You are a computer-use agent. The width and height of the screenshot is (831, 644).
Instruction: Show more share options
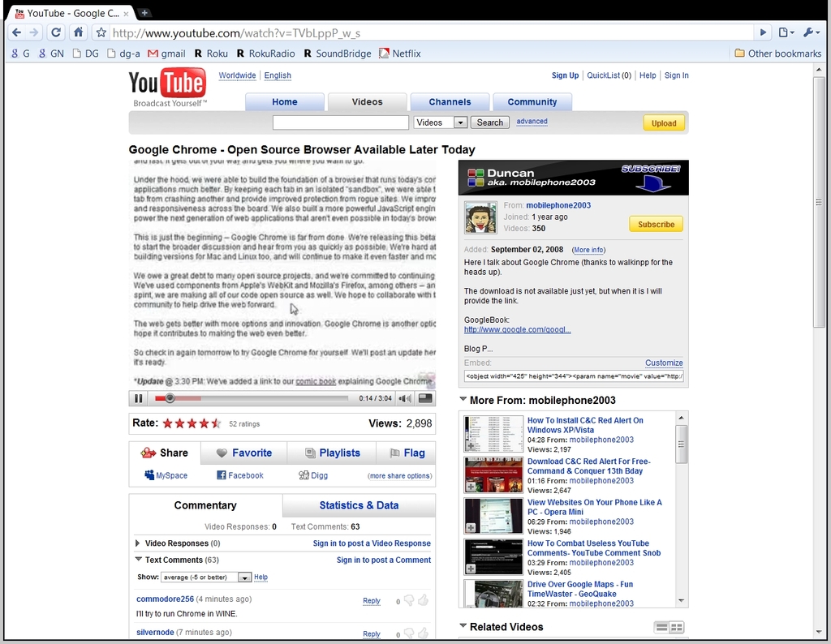point(399,475)
